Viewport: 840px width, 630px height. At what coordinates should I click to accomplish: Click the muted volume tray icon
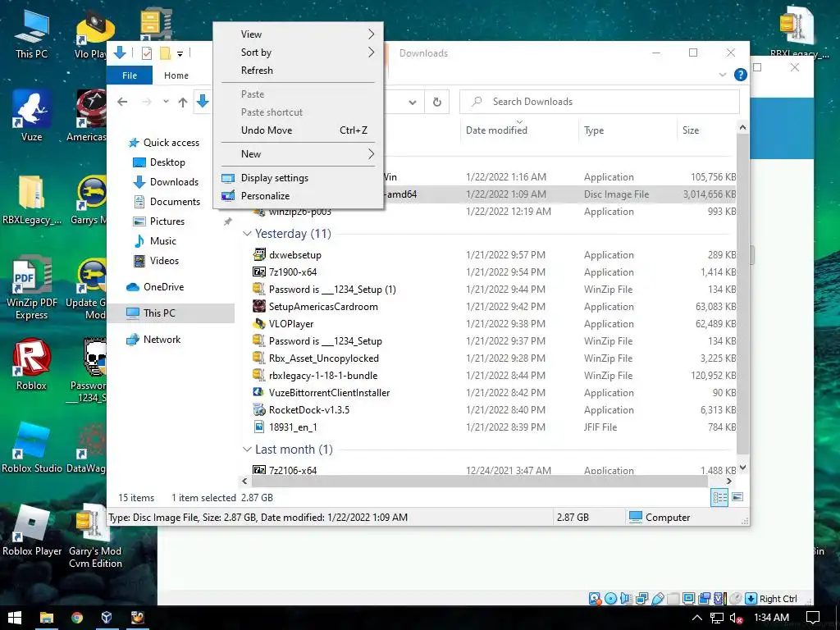tap(736, 618)
